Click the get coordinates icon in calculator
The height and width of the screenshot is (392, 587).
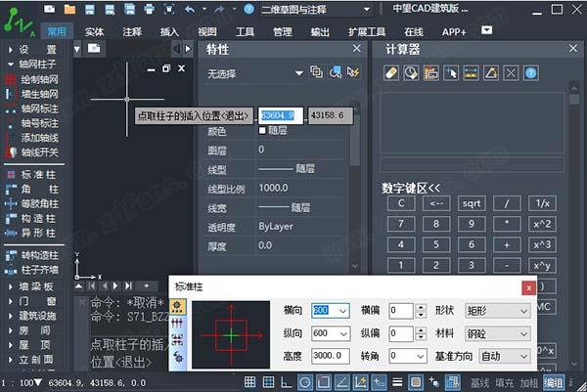[x=451, y=73]
